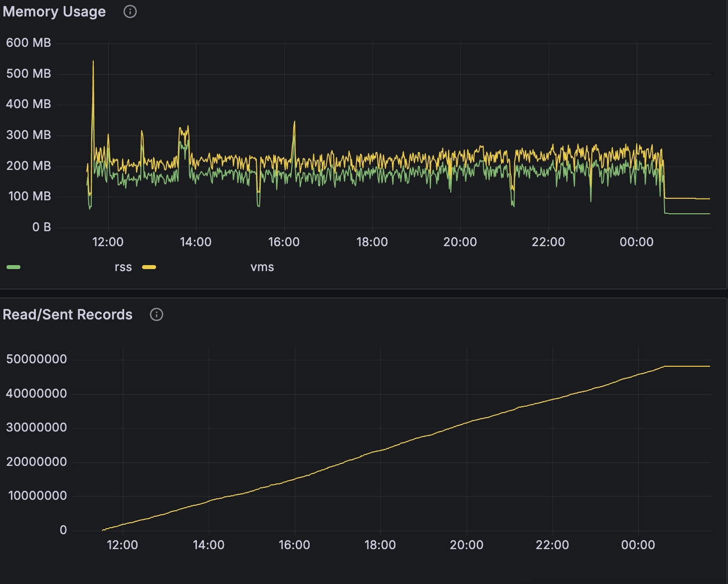Click the 100 MB axis label
728x584 pixels.
point(29,196)
